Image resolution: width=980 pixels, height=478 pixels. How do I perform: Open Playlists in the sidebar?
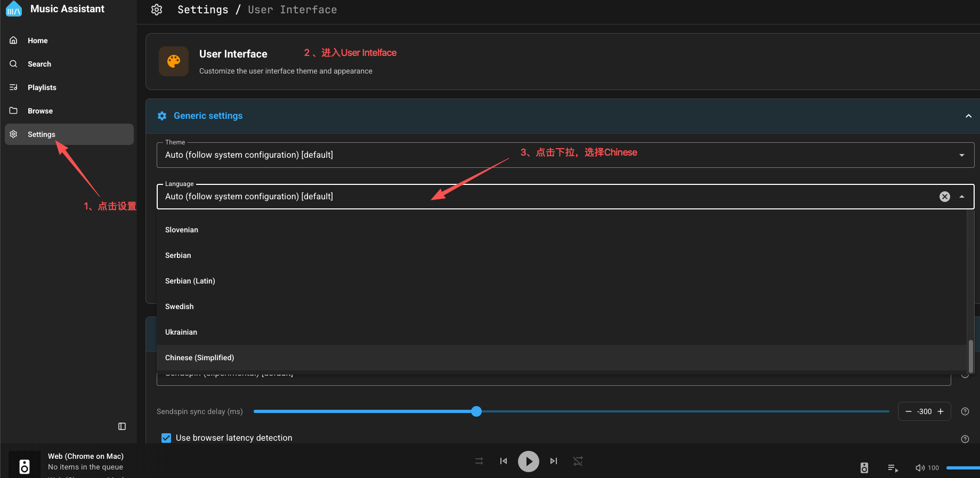[x=42, y=87]
